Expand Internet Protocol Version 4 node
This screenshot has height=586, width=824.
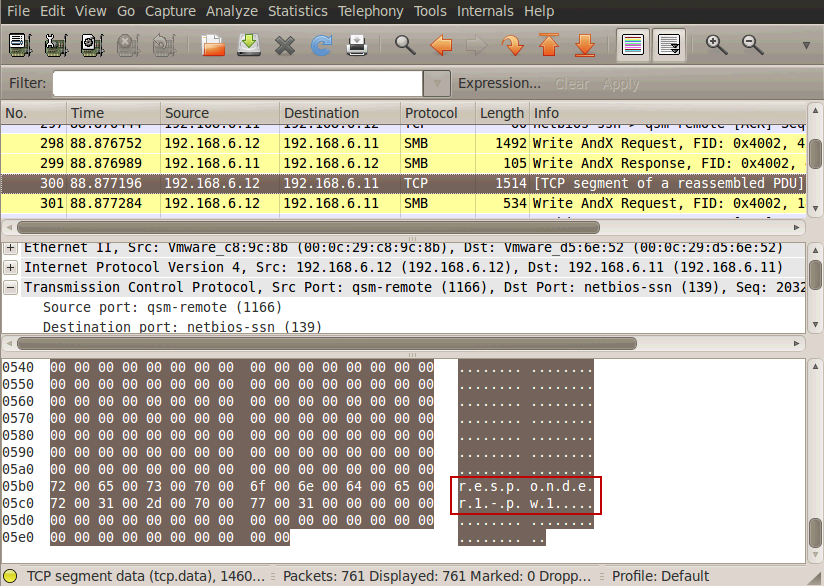10,268
